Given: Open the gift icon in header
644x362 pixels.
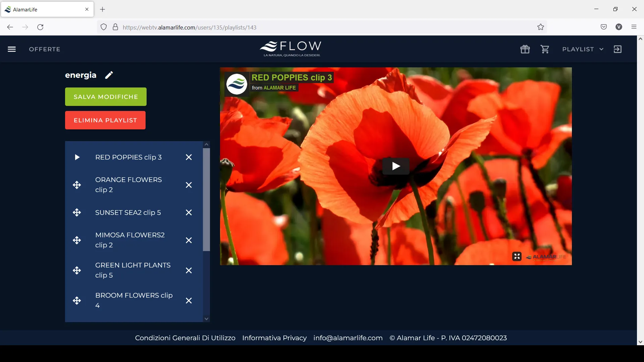Looking at the screenshot, I should pyautogui.click(x=525, y=49).
